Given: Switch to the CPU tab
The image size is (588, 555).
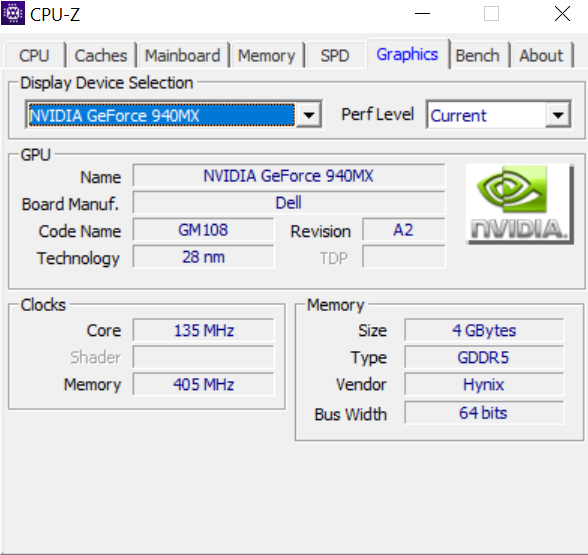Looking at the screenshot, I should point(34,56).
